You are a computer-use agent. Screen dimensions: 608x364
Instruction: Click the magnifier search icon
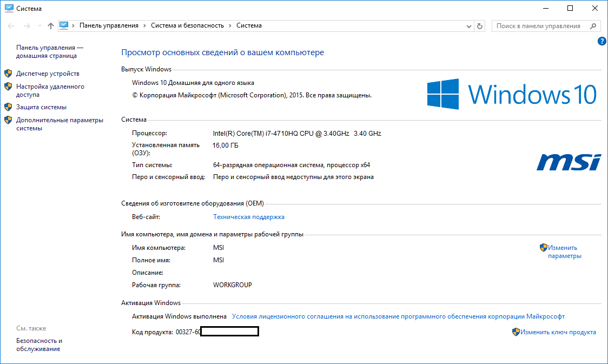593,26
